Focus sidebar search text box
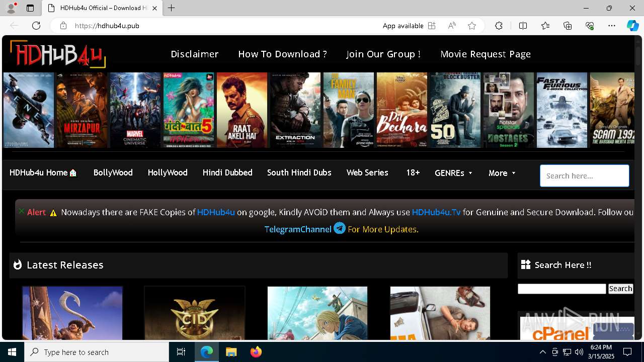 pos(562,289)
